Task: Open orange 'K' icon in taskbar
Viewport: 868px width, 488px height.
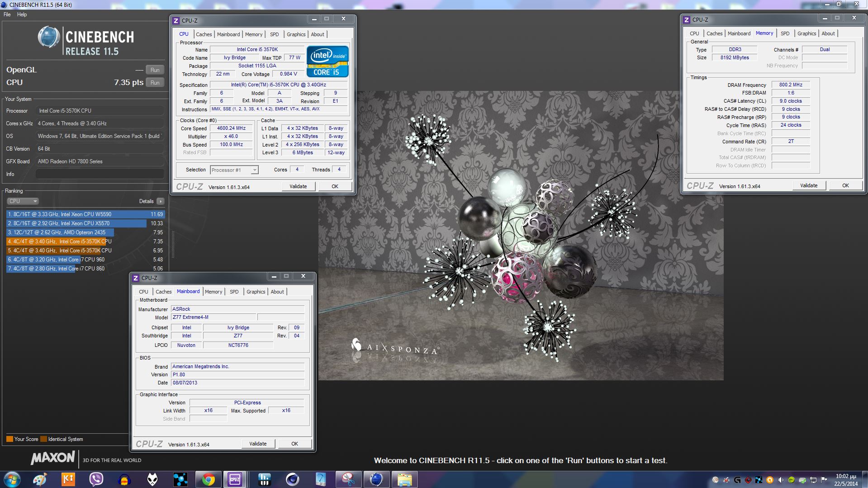Action: 68,479
